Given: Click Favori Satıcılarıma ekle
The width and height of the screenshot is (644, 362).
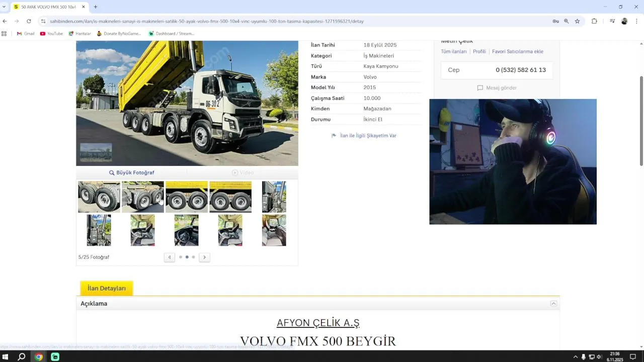Looking at the screenshot, I should 518,51.
